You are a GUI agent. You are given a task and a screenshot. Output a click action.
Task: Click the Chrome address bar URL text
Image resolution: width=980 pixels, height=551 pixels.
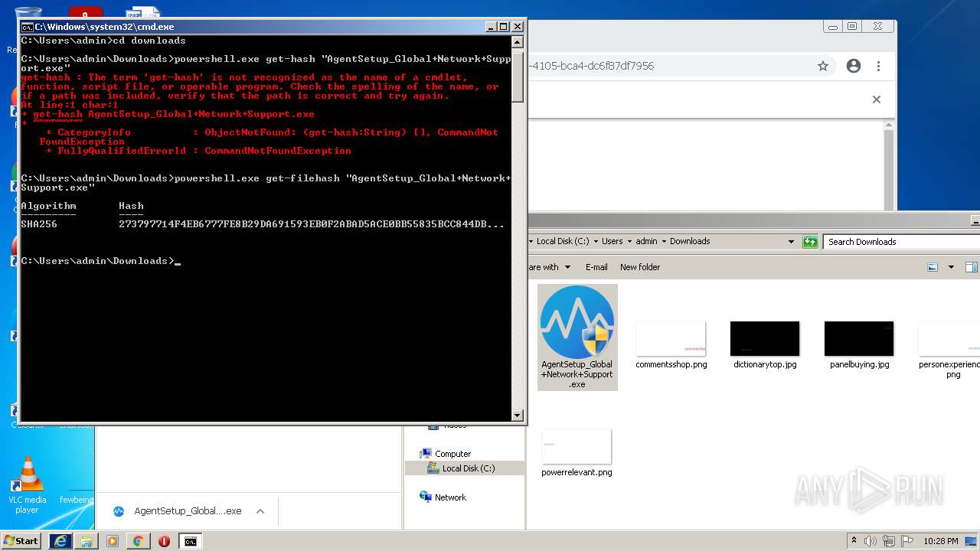pyautogui.click(x=591, y=66)
